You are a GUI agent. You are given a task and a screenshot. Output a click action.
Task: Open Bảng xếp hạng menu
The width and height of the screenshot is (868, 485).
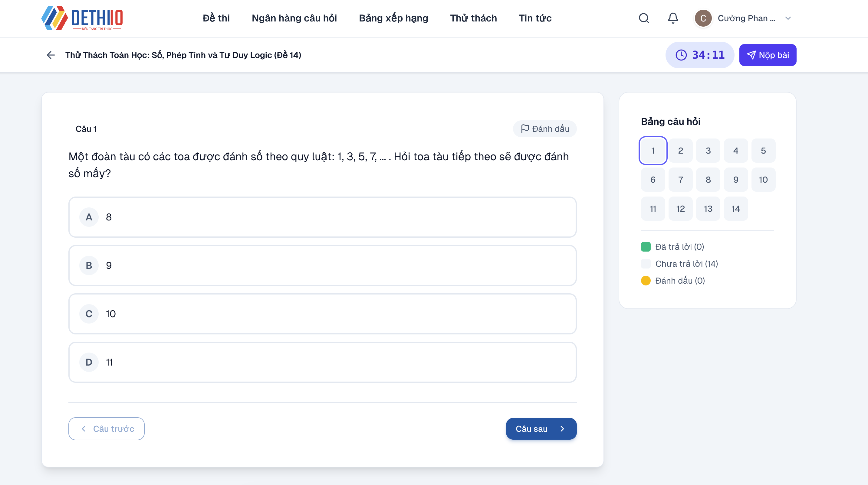(393, 18)
